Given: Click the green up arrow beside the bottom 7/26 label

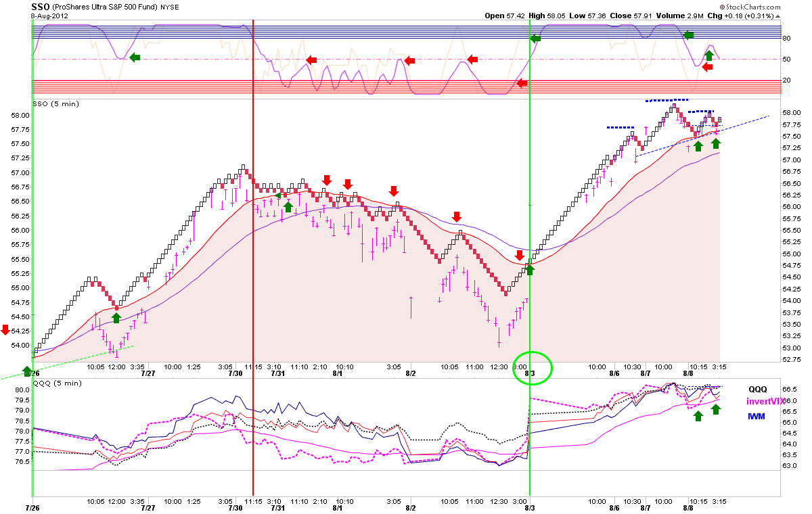Looking at the screenshot, I should [27, 371].
